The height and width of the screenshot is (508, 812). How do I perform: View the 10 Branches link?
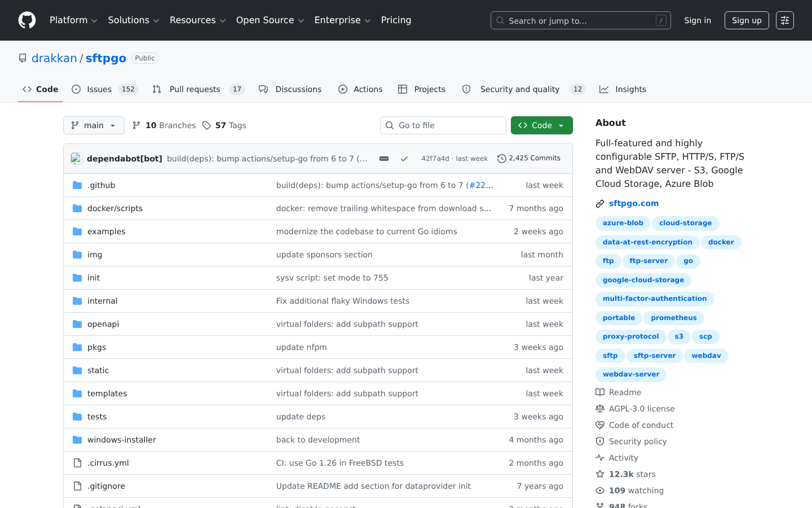click(x=164, y=125)
